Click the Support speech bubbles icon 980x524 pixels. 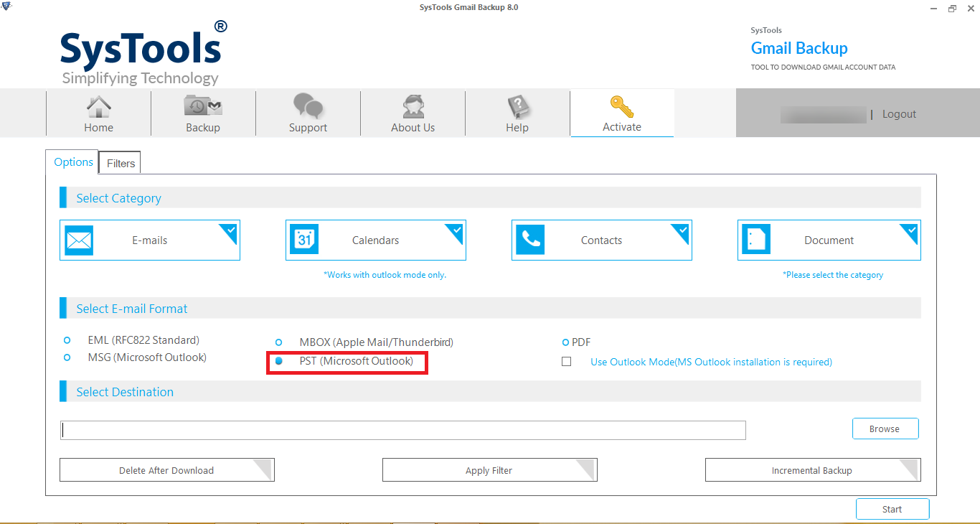308,106
